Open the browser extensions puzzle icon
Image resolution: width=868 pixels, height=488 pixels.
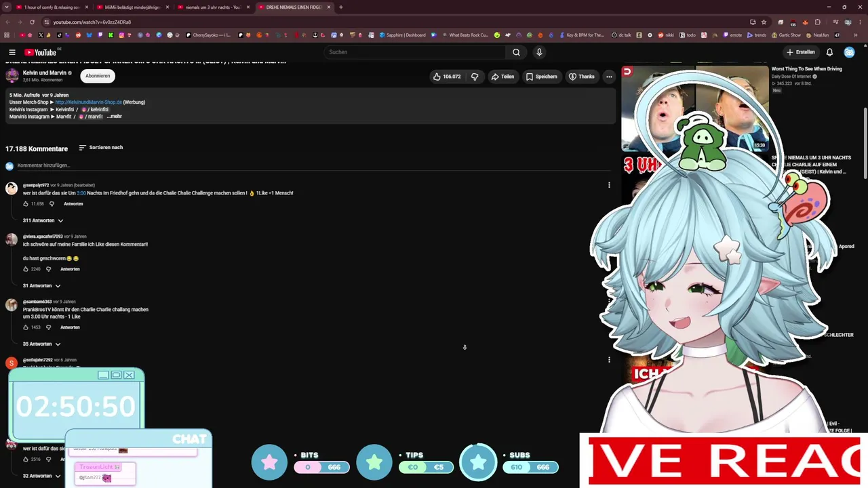(x=817, y=22)
